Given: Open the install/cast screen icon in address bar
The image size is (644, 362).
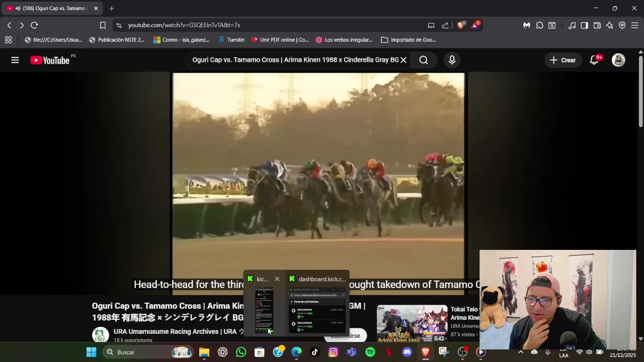Looking at the screenshot, I should tap(431, 25).
